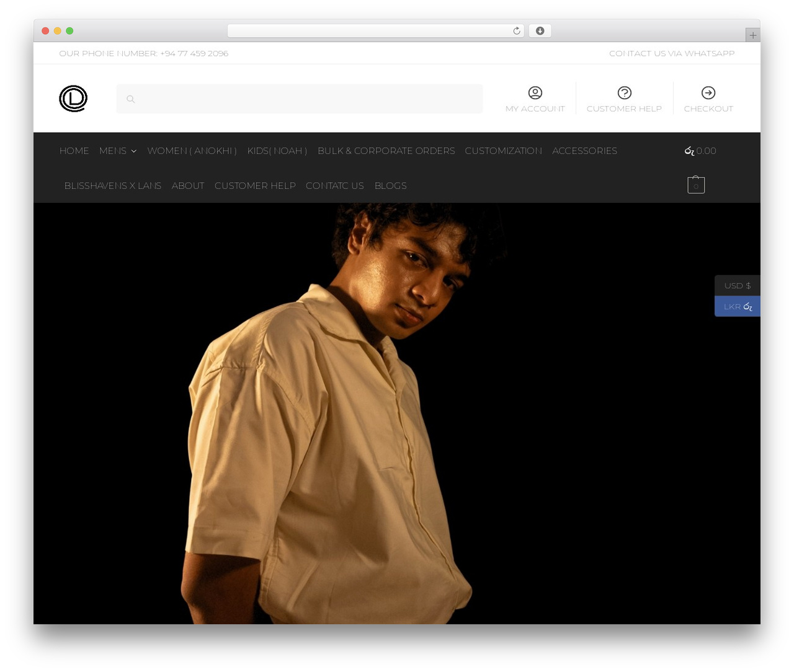The width and height of the screenshot is (794, 672).
Task: Switch currency to USD $
Action: (738, 286)
